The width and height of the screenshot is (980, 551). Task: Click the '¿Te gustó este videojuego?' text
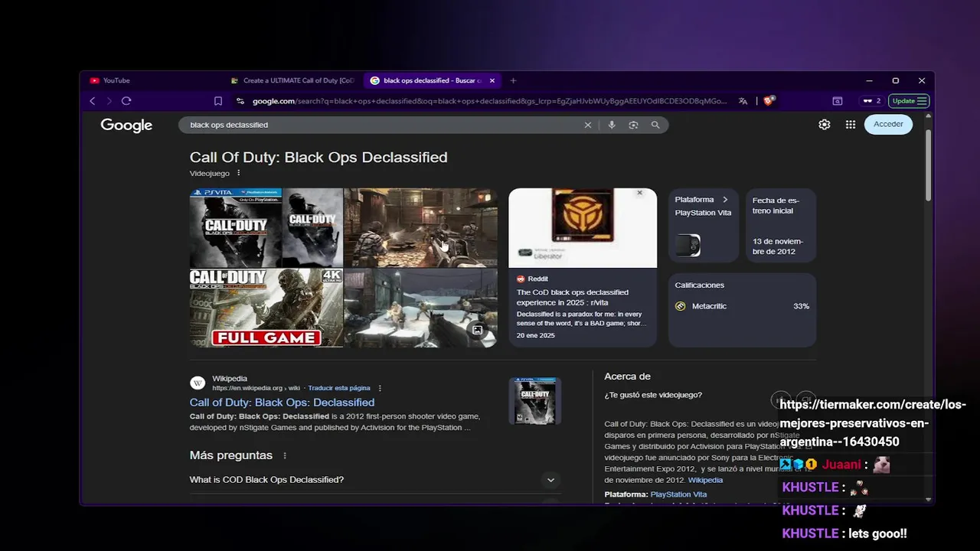(653, 395)
